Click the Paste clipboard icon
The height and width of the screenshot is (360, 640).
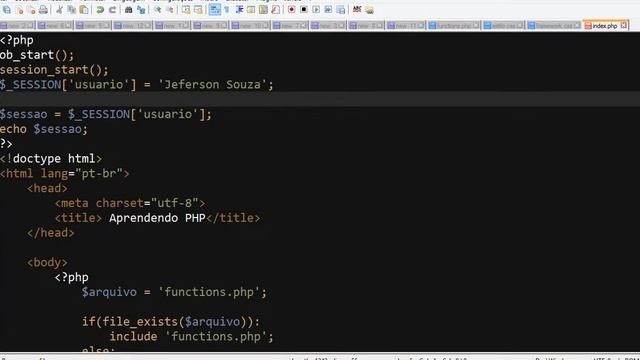point(84,10)
